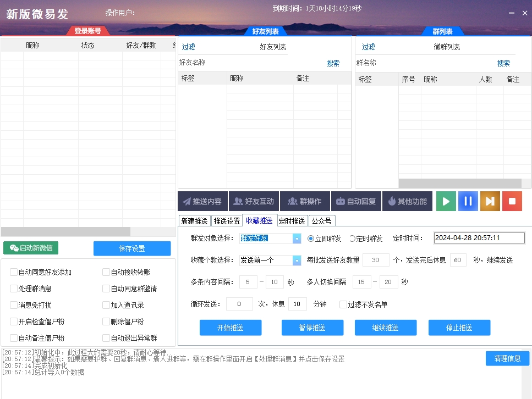This screenshot has height=399, width=532.
Task: Open the 推送内容 toolbar panel
Action: pyautogui.click(x=204, y=201)
